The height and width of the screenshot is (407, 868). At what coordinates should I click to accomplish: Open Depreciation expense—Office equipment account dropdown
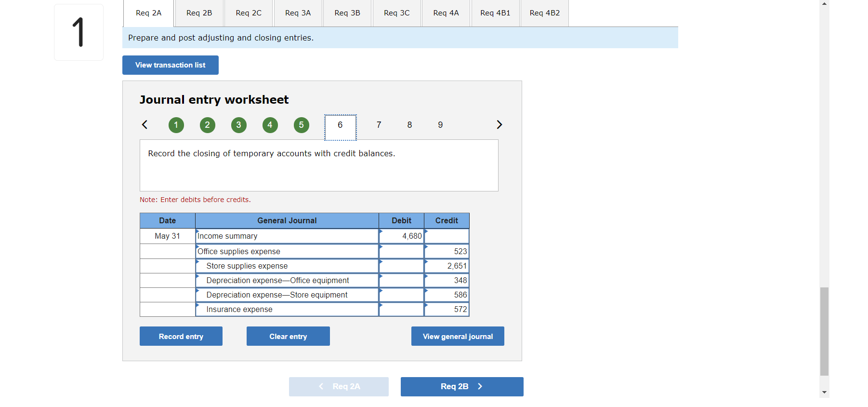(287, 280)
